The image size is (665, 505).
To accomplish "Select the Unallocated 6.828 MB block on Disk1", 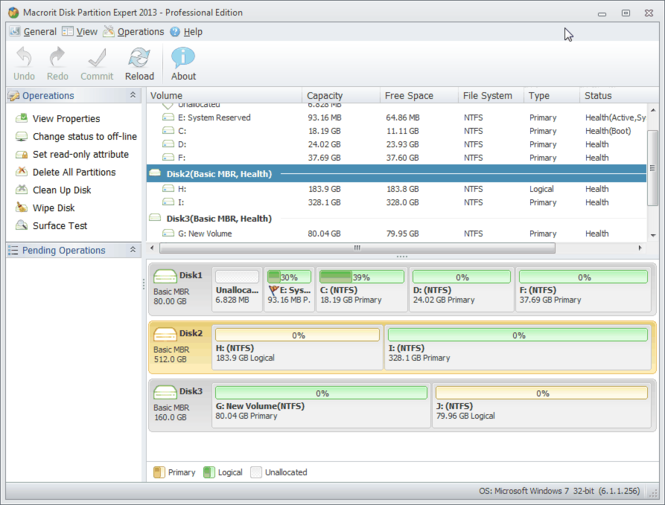I will [x=237, y=290].
